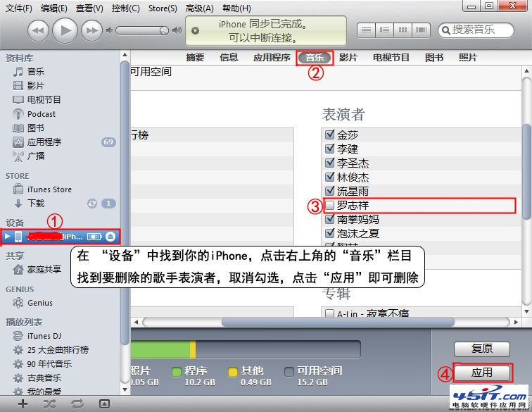Click the Previous track rewind button
The width and height of the screenshot is (532, 412).
point(38,30)
